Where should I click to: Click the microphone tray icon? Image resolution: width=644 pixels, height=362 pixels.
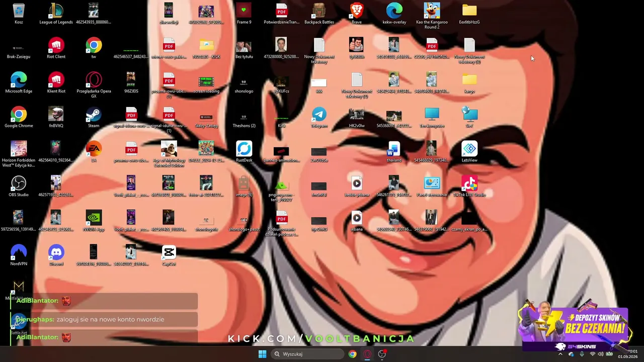pyautogui.click(x=582, y=354)
